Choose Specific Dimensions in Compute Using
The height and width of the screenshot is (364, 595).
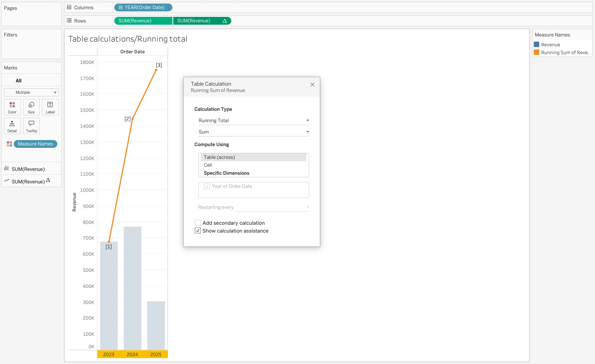[x=226, y=173]
